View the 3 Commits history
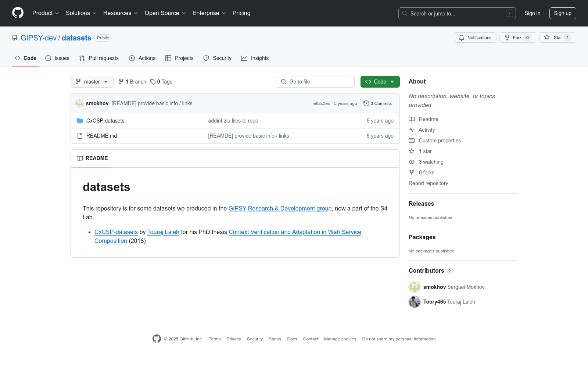This screenshot has width=588, height=368. [x=378, y=103]
